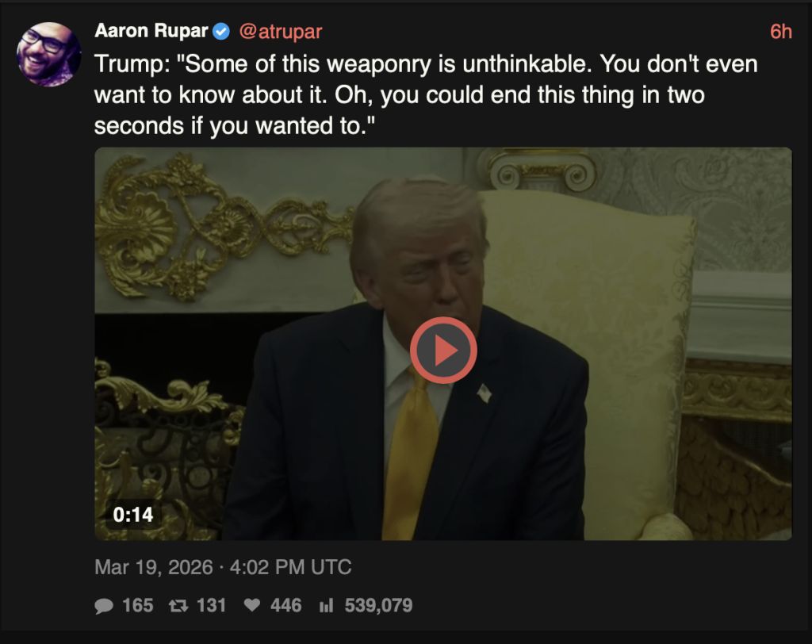Click the 131 retweets count

point(211,605)
